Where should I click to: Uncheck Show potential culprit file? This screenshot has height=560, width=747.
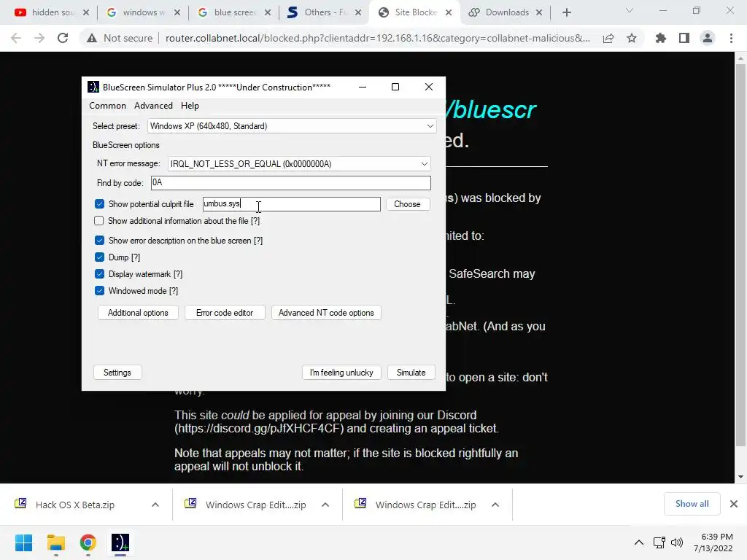point(99,204)
